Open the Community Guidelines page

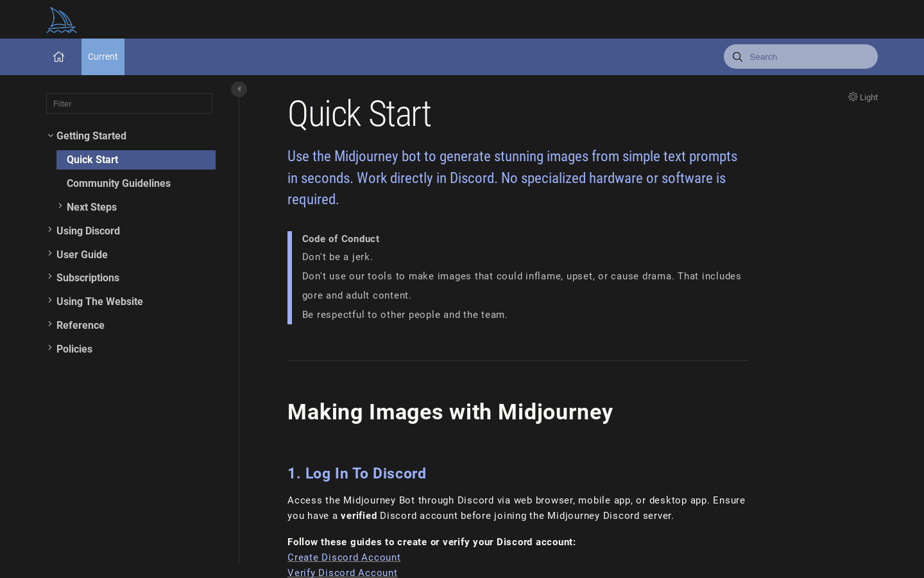(x=119, y=183)
